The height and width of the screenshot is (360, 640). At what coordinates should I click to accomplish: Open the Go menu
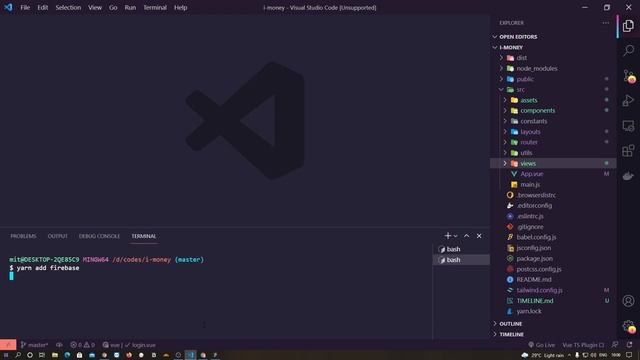click(113, 7)
